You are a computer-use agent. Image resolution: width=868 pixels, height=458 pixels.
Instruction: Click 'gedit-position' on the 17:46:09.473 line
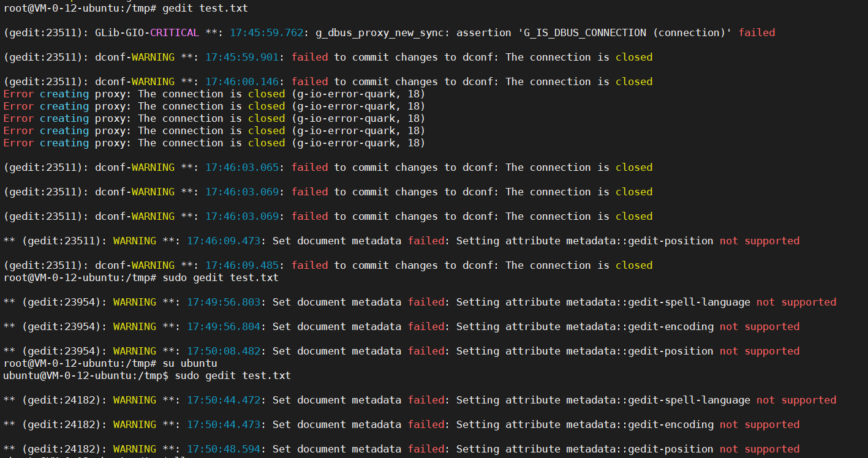coord(671,241)
